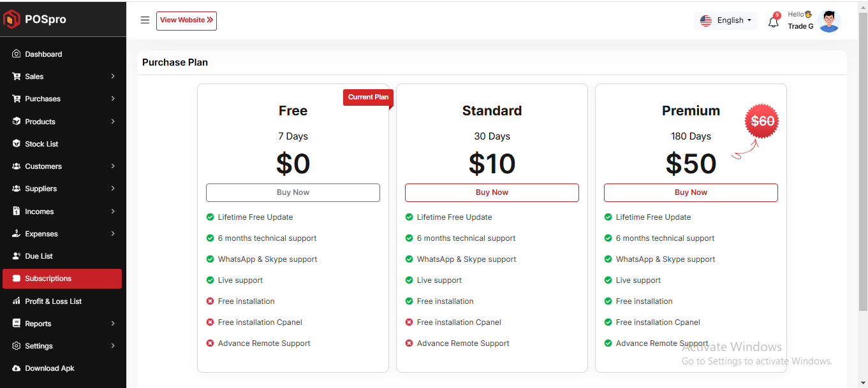The height and width of the screenshot is (388, 868).
Task: Open the notification bell icon
Action: [773, 22]
